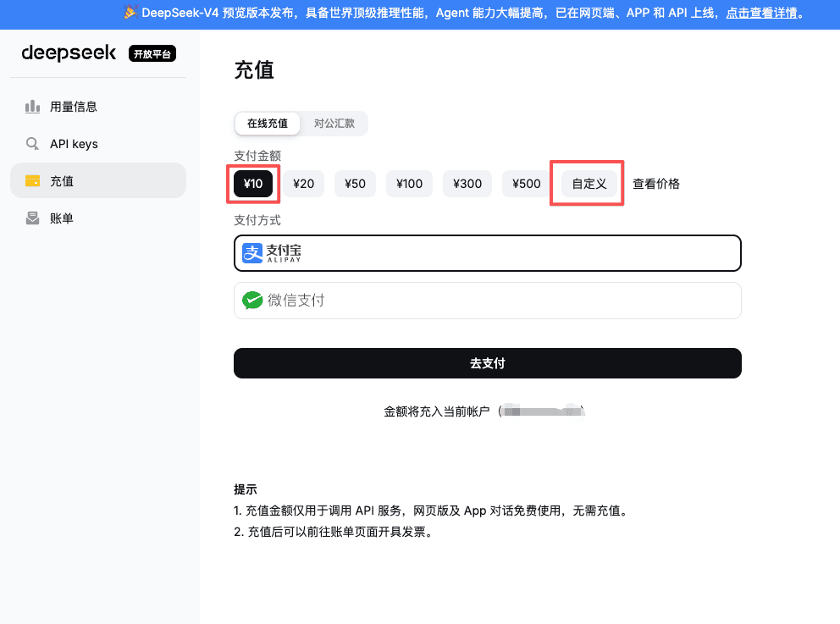Screen dimensions: 840x624
Task: Select the ¥100 payment amount
Action: point(409,184)
